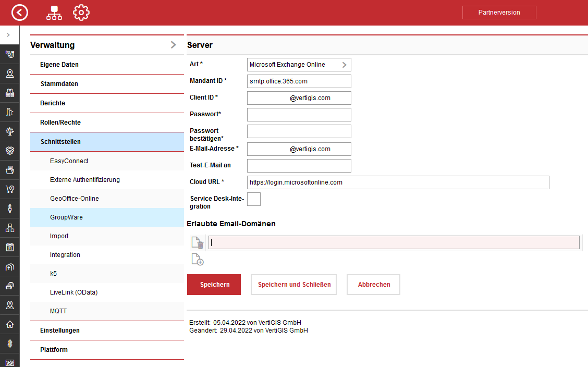Open the safety vest icon in sidebar
This screenshot has width=588, height=367.
(10, 93)
